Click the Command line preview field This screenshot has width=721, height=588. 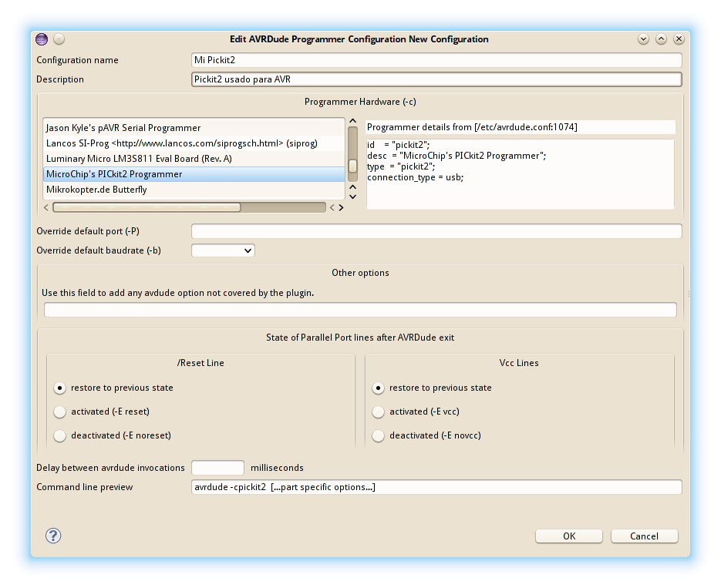click(x=436, y=487)
